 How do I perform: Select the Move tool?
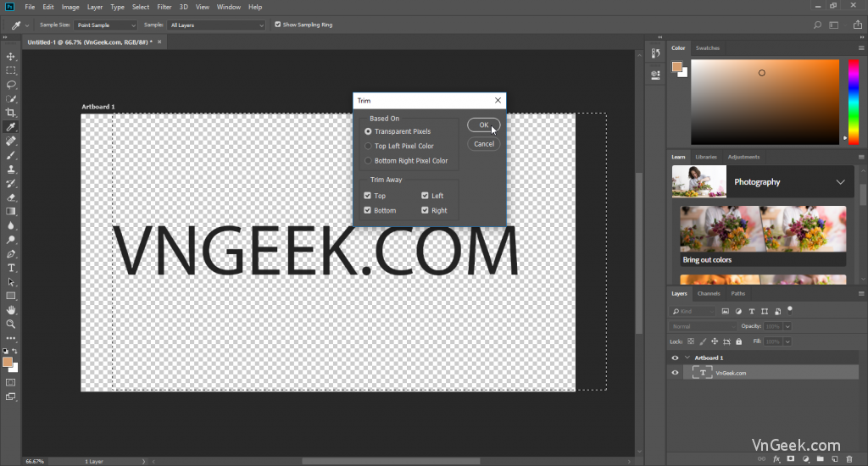click(x=10, y=57)
